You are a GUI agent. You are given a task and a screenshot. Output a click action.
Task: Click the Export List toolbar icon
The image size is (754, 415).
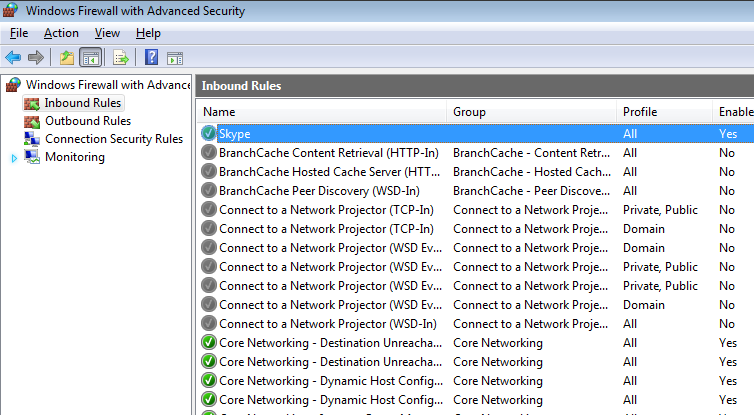pyautogui.click(x=121, y=57)
